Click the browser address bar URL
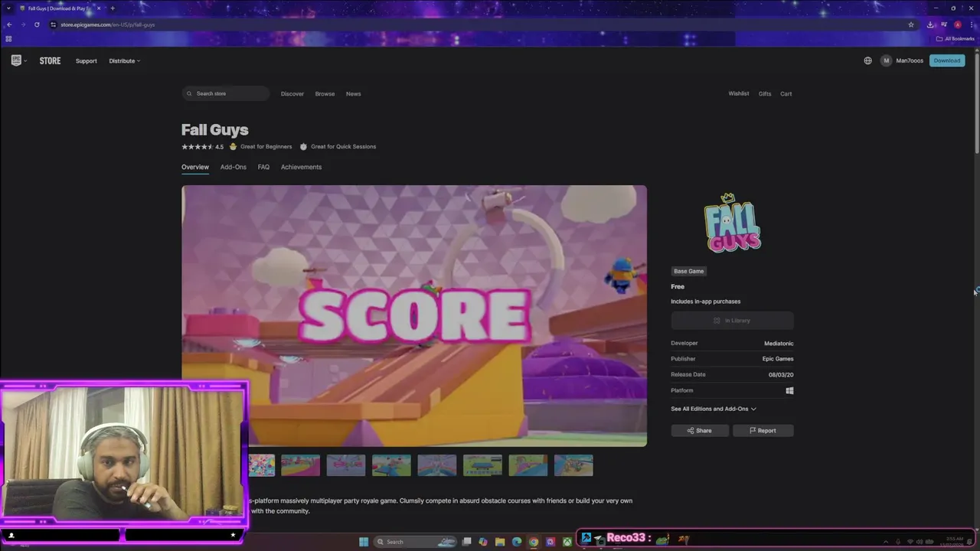The image size is (980, 551). [108, 24]
